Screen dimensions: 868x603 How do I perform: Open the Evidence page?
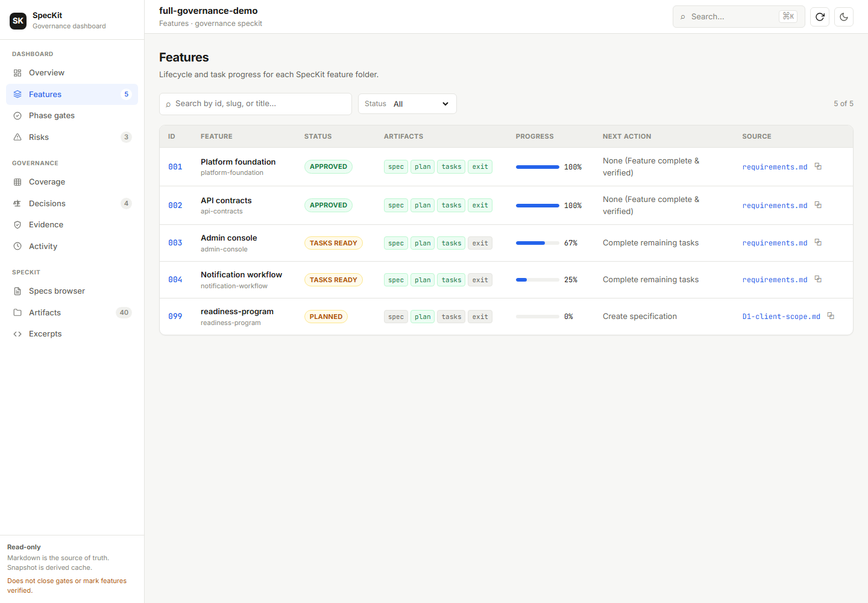pyautogui.click(x=72, y=225)
